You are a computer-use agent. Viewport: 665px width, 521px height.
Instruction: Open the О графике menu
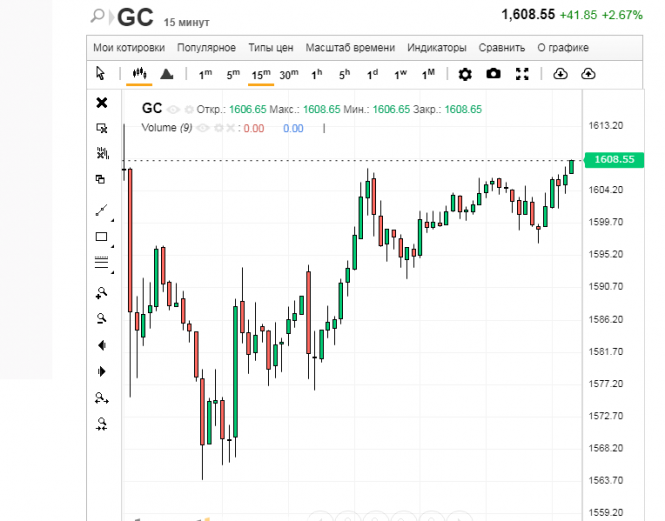tap(563, 48)
